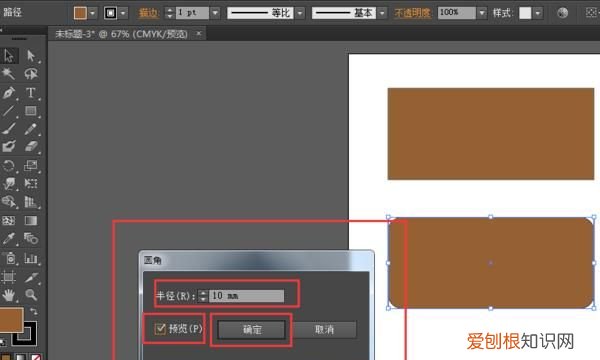Select the Rotate tool

8,166
